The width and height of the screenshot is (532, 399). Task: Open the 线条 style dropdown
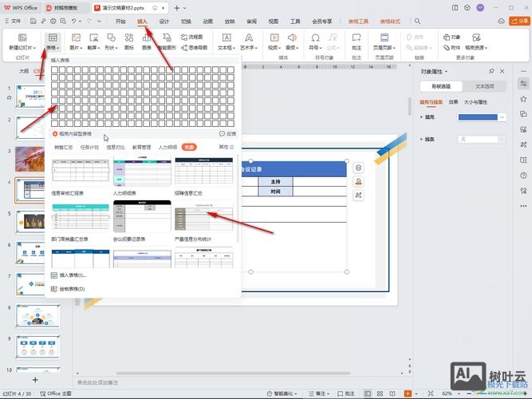(483, 140)
